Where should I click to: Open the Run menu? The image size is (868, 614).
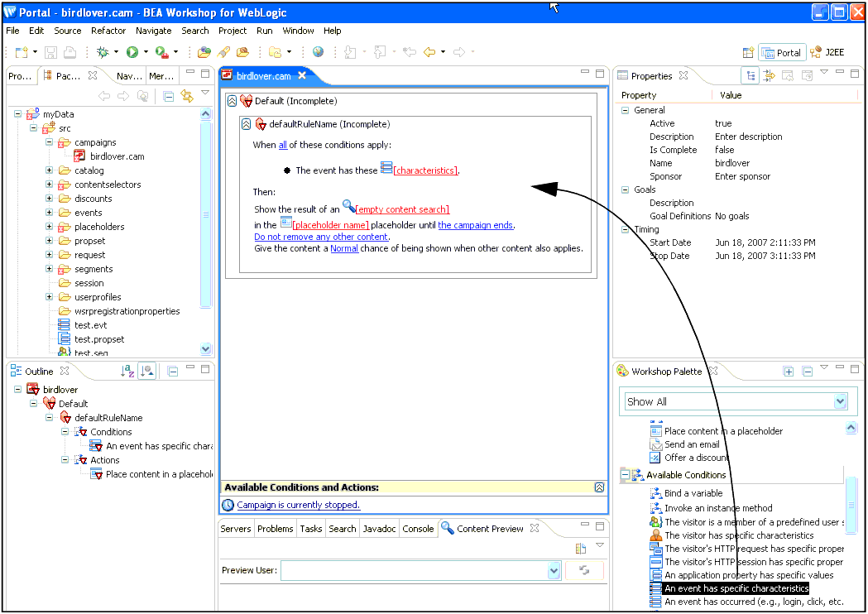tap(264, 31)
